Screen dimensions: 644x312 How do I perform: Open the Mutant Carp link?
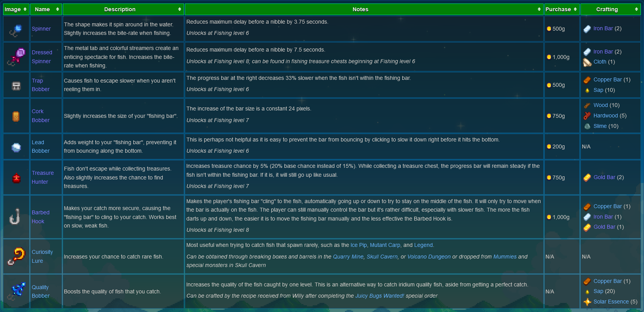point(385,245)
